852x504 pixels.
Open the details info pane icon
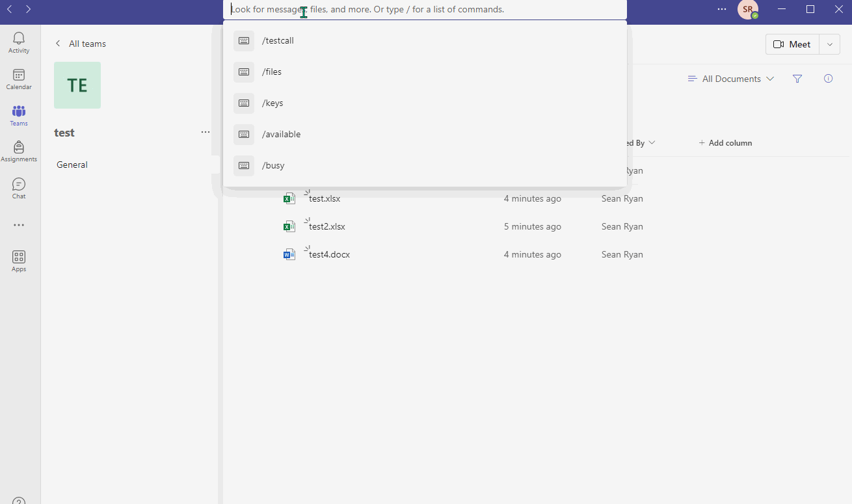[x=828, y=79]
